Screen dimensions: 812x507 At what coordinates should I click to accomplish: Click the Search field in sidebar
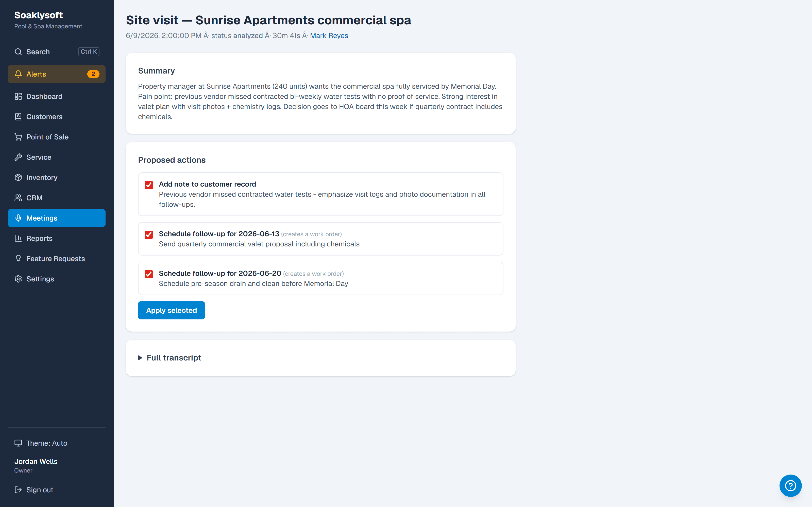click(57, 52)
